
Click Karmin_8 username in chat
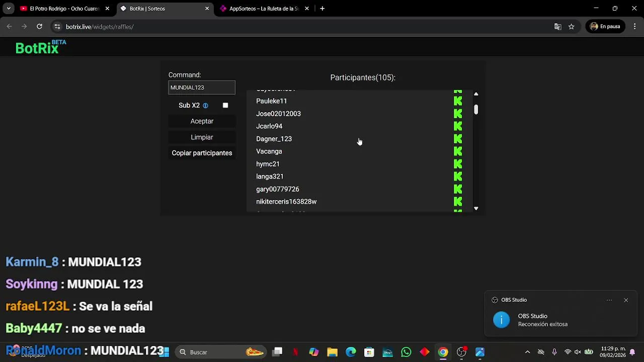pyautogui.click(x=32, y=262)
